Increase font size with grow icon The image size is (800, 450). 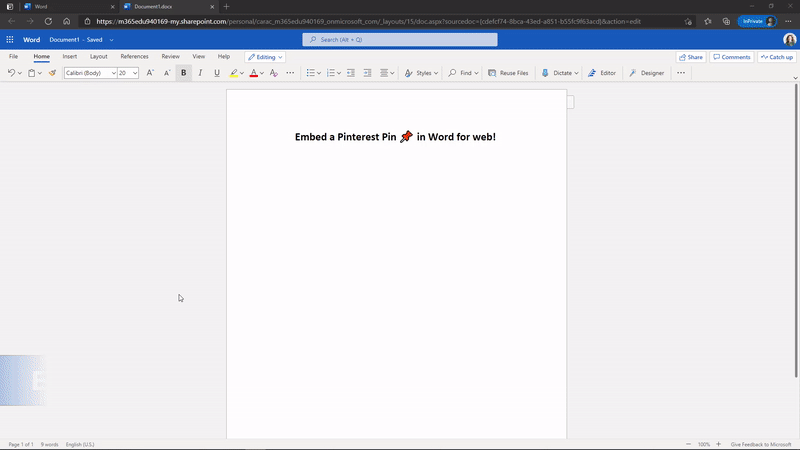pos(150,73)
